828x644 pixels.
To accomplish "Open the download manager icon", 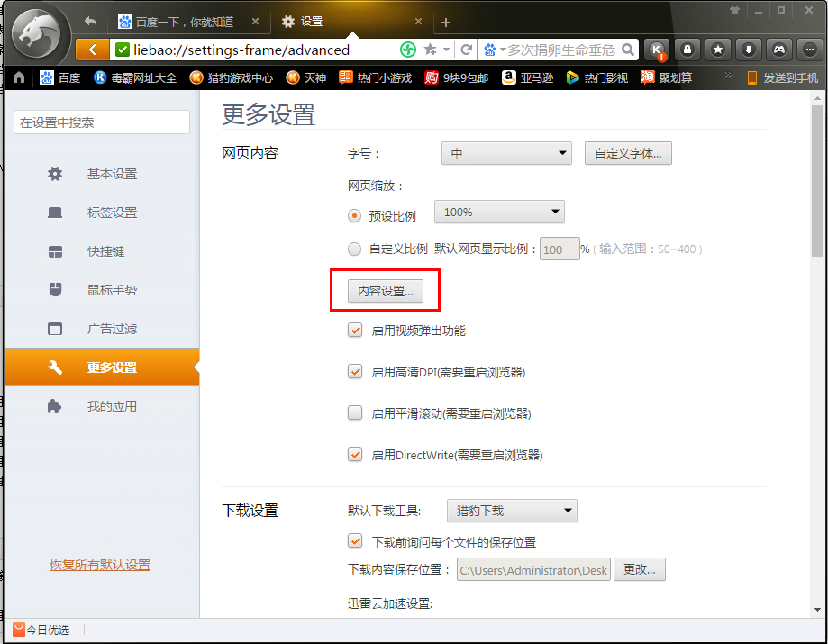I will pyautogui.click(x=748, y=50).
